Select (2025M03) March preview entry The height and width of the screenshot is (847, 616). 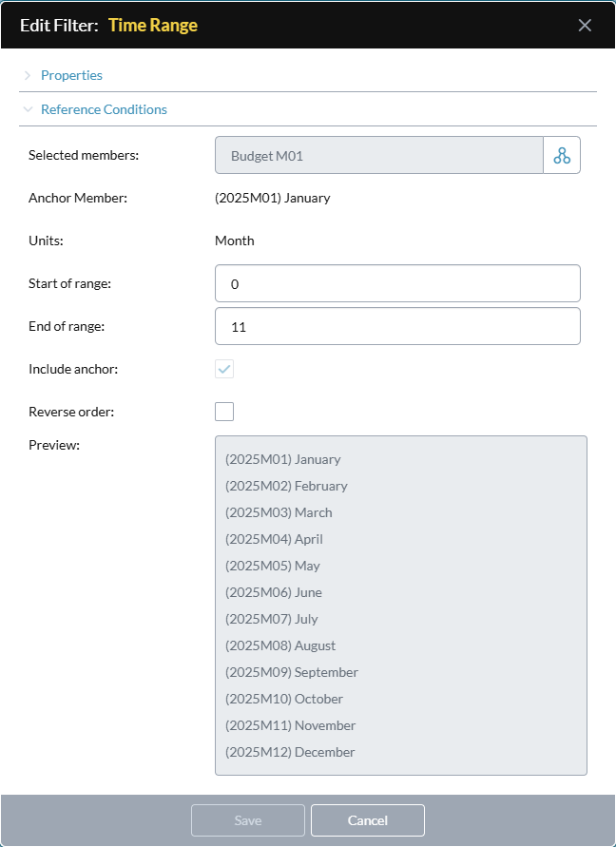point(279,512)
